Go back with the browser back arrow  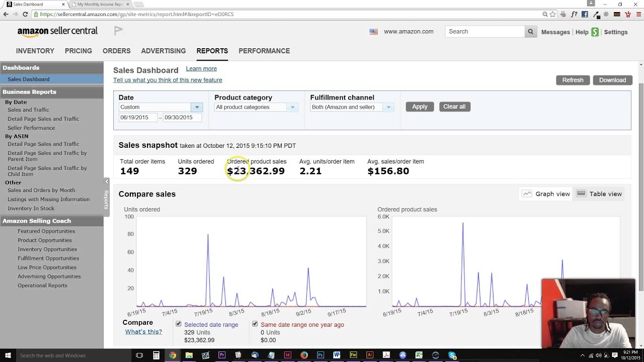(x=6, y=15)
